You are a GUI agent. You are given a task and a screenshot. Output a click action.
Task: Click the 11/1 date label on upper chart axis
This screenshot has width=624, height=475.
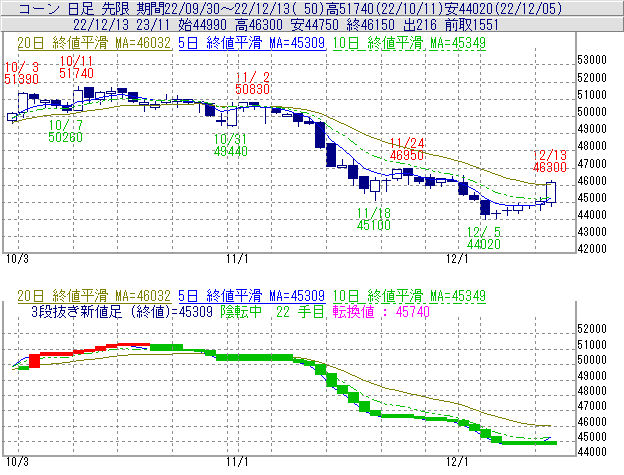coord(237,259)
